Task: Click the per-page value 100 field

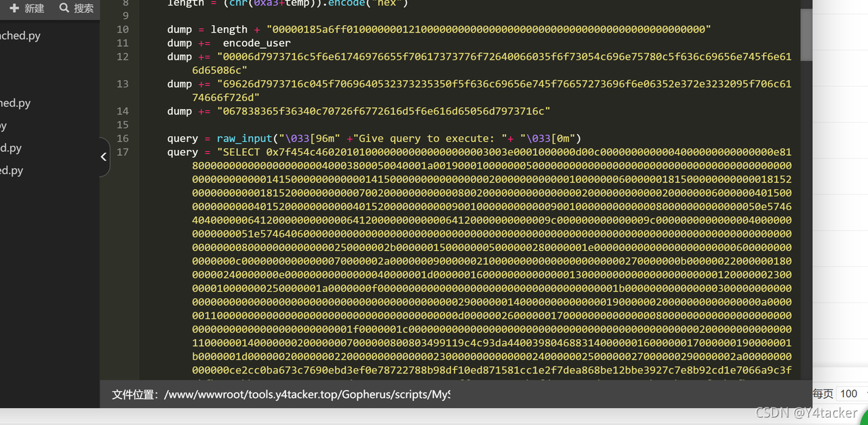Action: tap(850, 393)
